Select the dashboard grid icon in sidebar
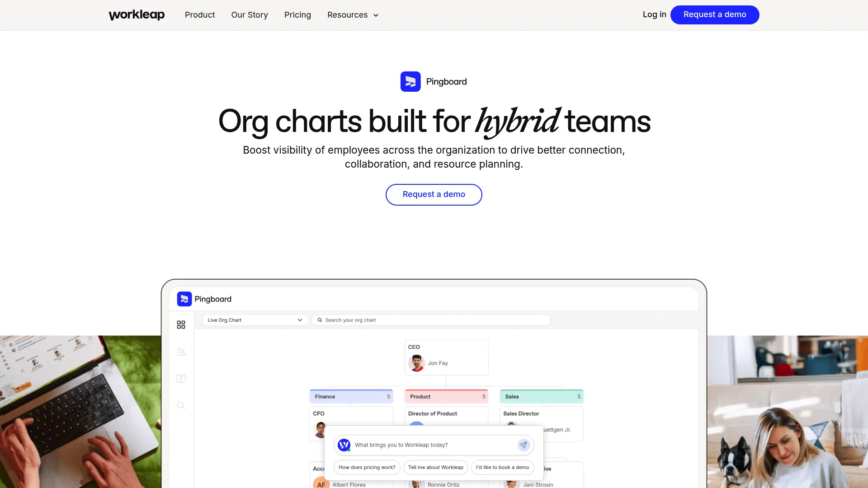The width and height of the screenshot is (868, 488). coord(181,324)
